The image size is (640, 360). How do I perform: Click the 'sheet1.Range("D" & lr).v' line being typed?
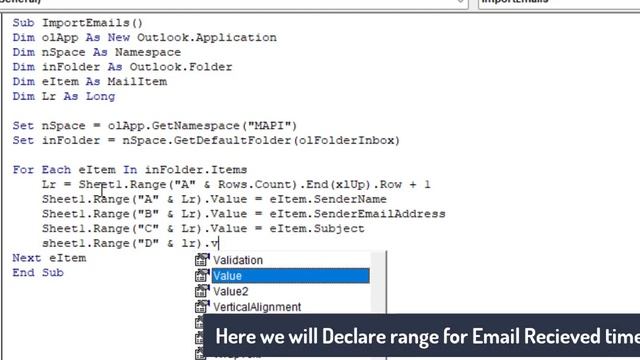click(130, 243)
